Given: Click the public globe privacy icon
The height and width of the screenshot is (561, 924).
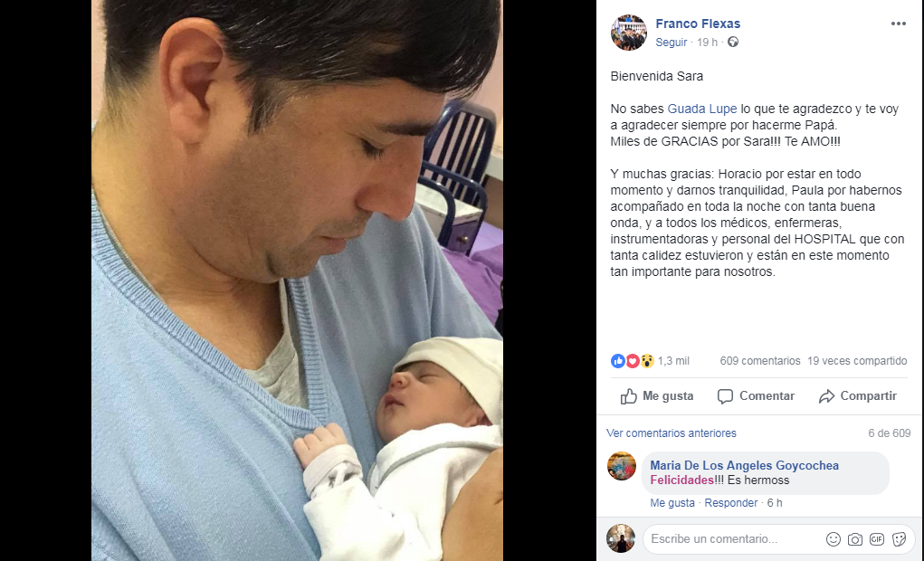Looking at the screenshot, I should (732, 42).
